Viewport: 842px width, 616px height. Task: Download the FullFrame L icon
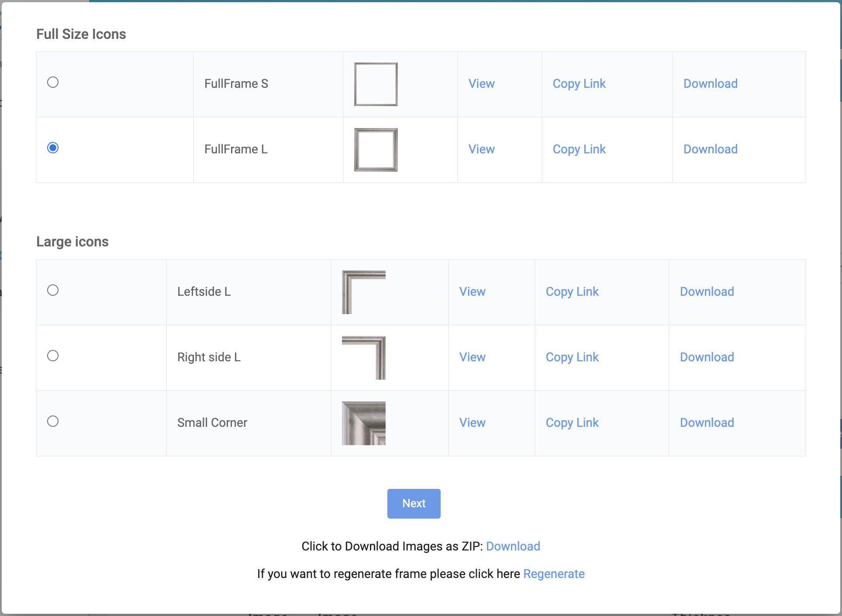point(711,149)
